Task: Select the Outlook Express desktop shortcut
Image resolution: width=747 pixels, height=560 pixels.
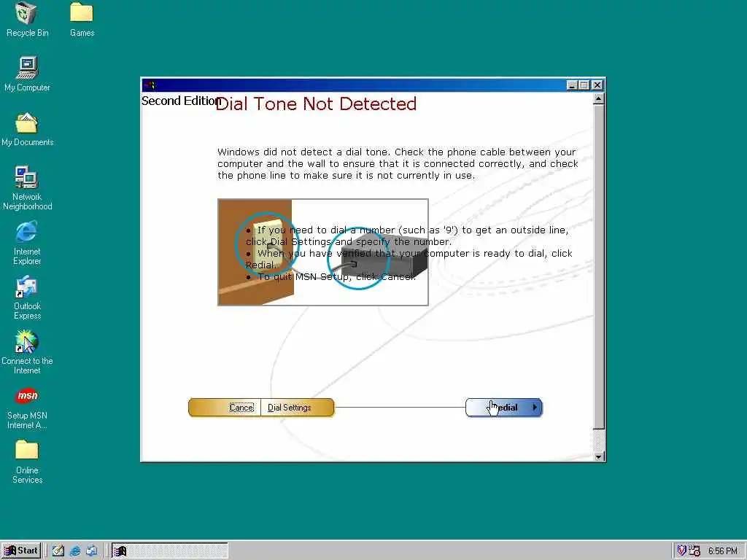Action: pyautogui.click(x=27, y=298)
